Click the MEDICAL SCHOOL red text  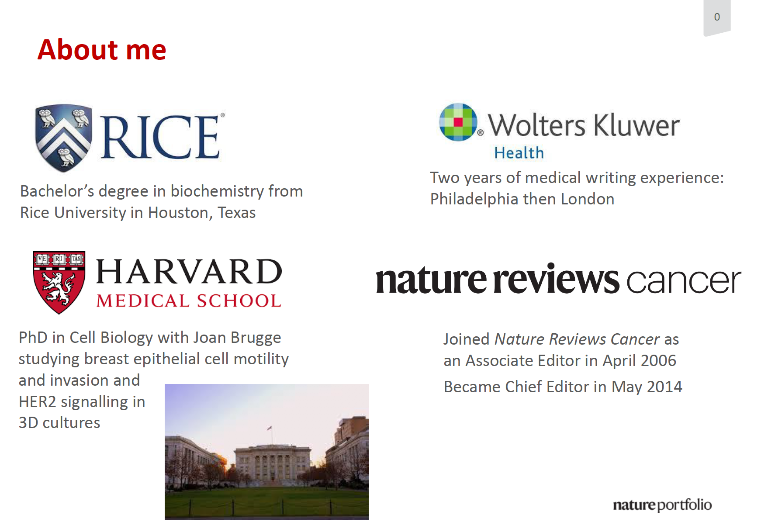pos(189,301)
